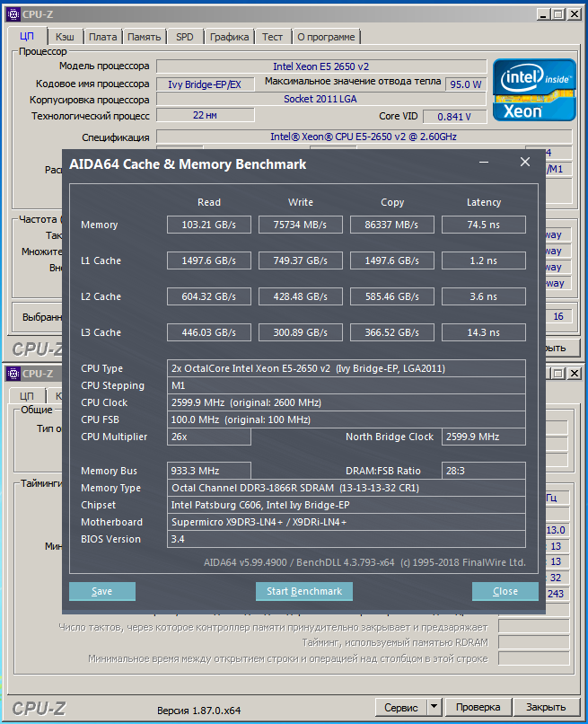
Task: Click CPU Multiplier value 26x
Action: [208, 437]
